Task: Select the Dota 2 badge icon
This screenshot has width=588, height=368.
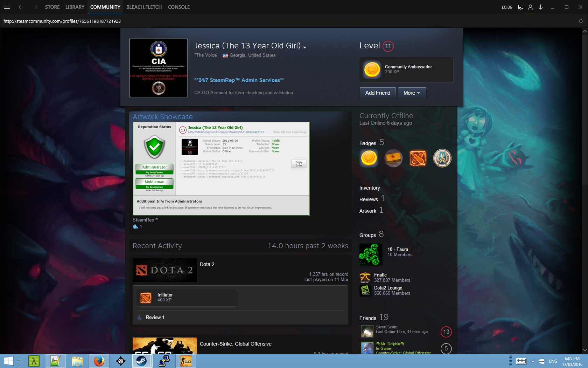Action: tap(418, 158)
